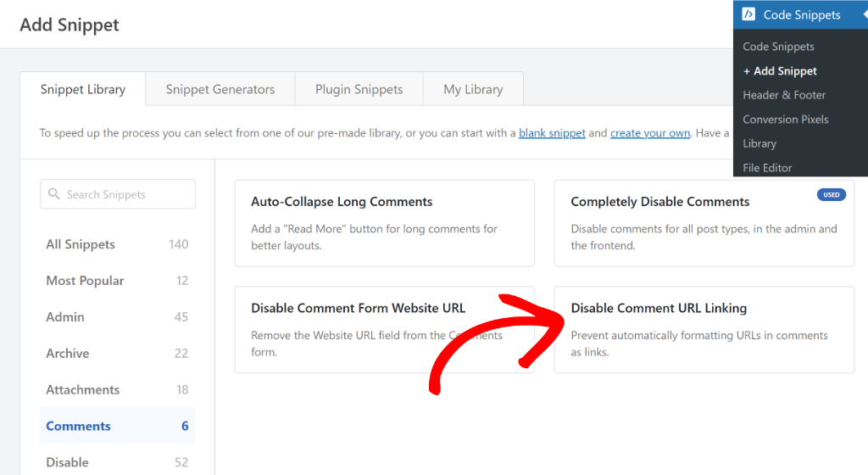Select the Attachments category
The height and width of the screenshot is (475, 868).
(x=117, y=389)
